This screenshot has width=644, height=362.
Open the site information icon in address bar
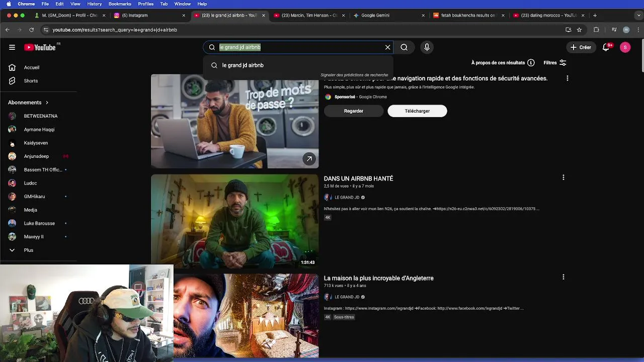pyautogui.click(x=46, y=30)
